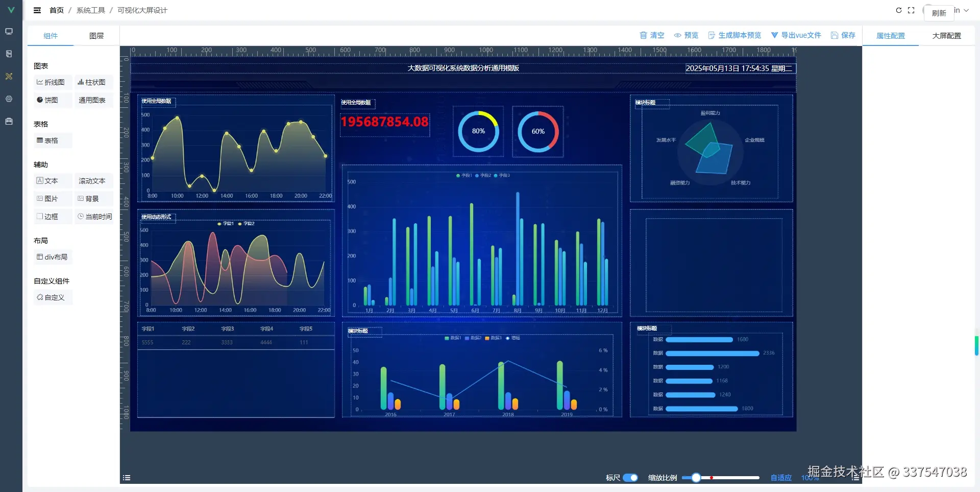Select the 当前时间 clock component
980x492 pixels.
tap(93, 217)
